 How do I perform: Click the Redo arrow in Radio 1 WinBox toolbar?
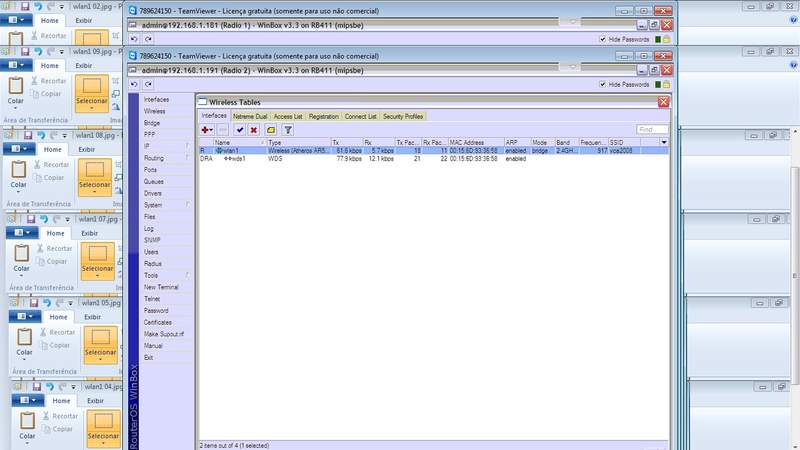pyautogui.click(x=148, y=39)
